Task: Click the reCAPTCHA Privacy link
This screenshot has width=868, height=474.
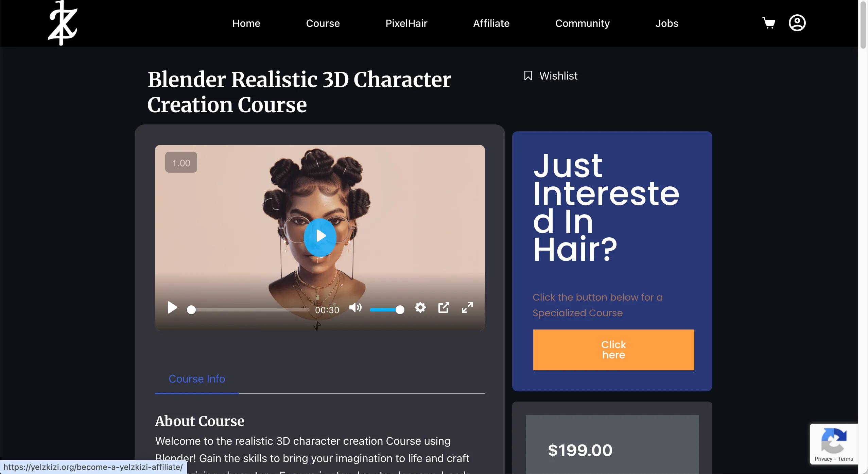Action: (x=823, y=459)
